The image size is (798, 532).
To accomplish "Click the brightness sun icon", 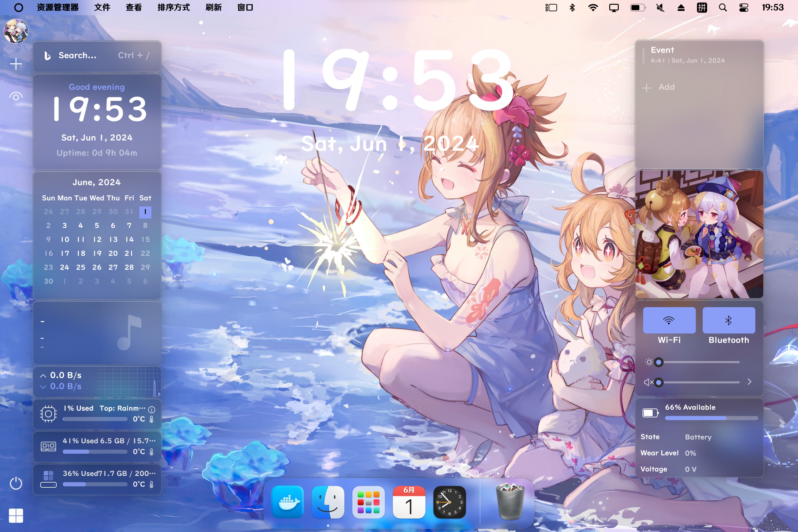I will tap(649, 362).
